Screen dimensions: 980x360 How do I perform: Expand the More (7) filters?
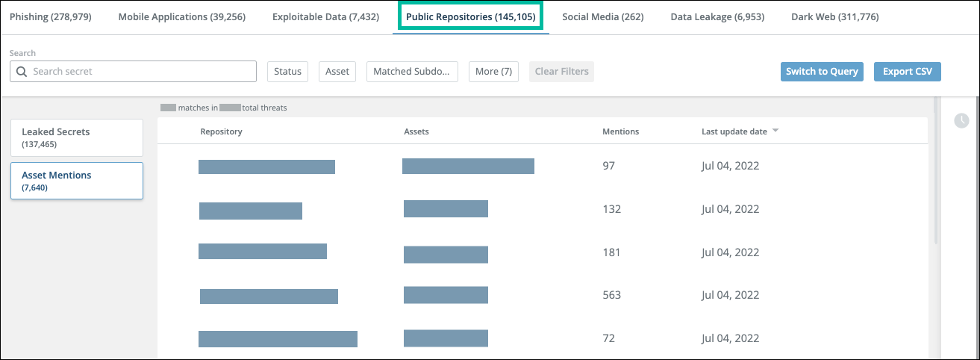(x=493, y=72)
